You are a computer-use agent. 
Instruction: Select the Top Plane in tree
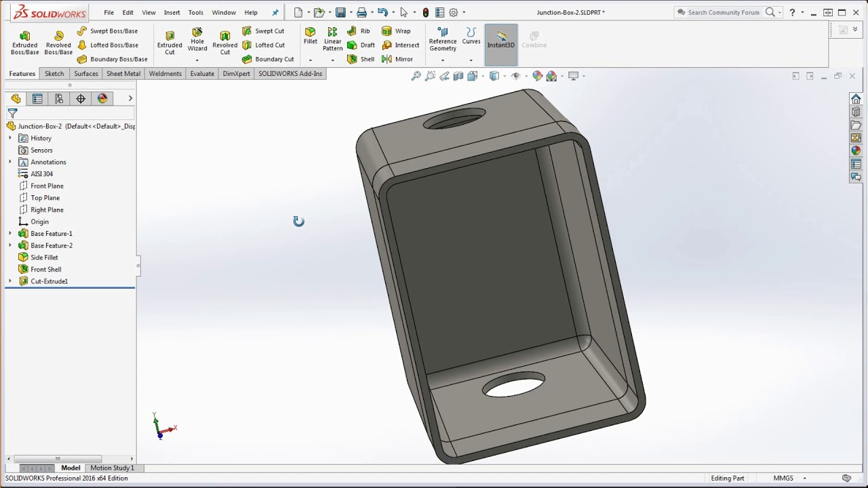39,197
